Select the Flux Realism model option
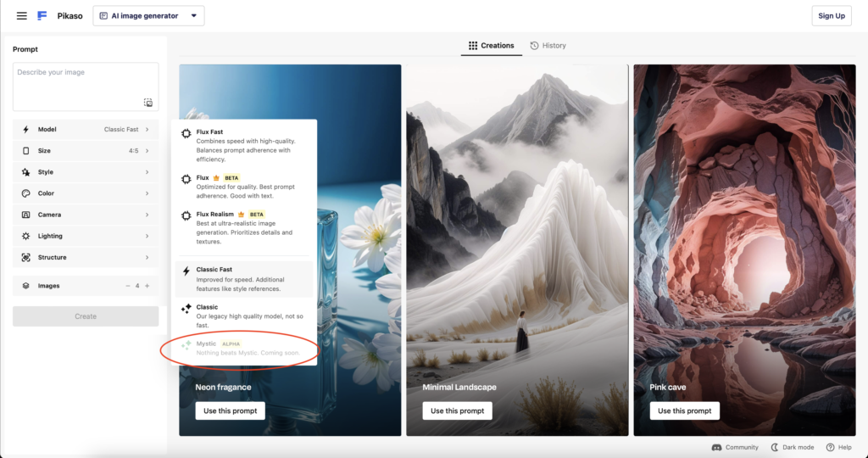868x458 pixels. pyautogui.click(x=244, y=227)
